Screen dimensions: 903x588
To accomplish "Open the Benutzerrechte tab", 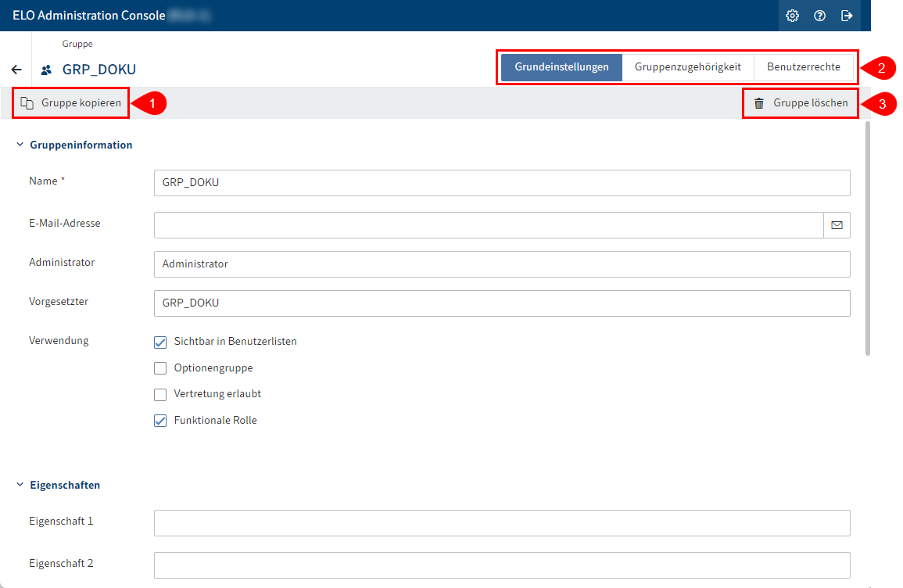I will [803, 67].
